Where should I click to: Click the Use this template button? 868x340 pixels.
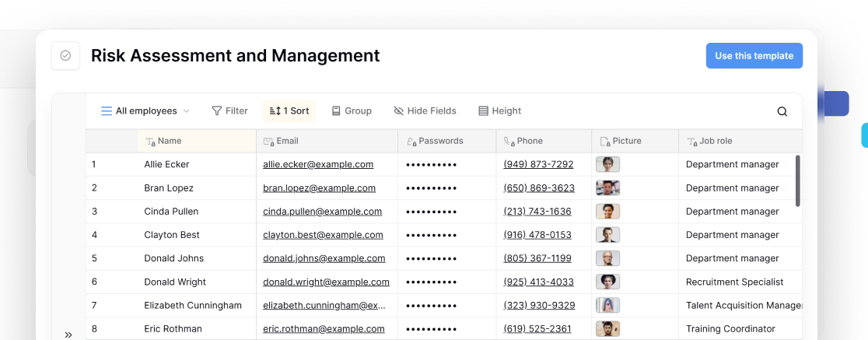coord(754,56)
